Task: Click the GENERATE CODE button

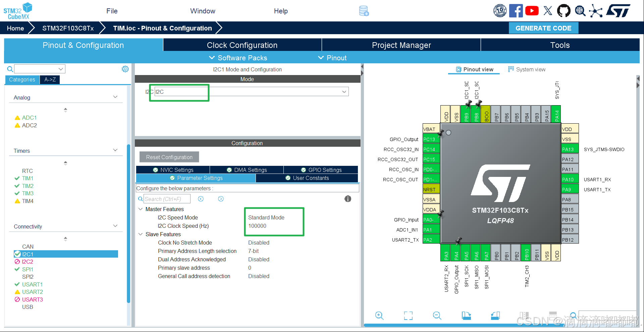Action: pos(543,28)
